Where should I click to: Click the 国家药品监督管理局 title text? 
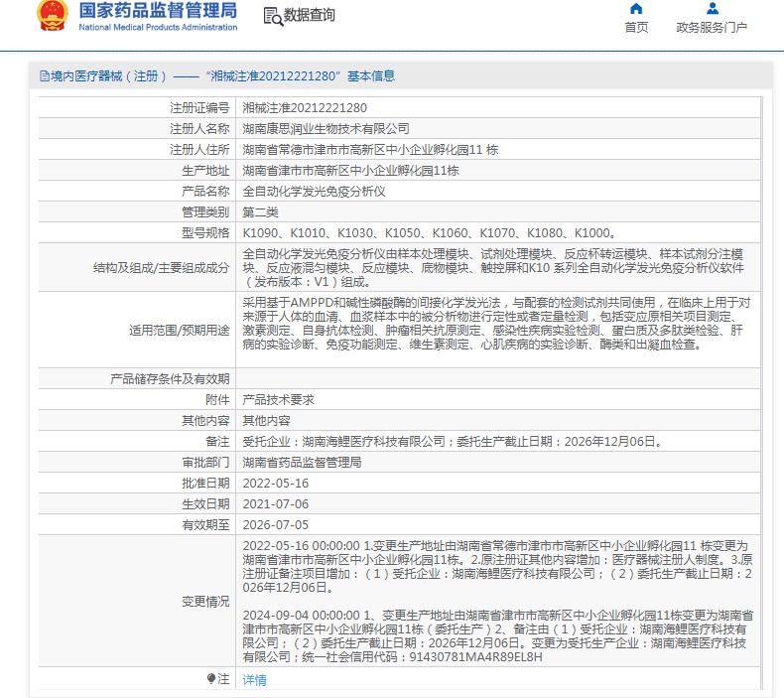click(157, 11)
